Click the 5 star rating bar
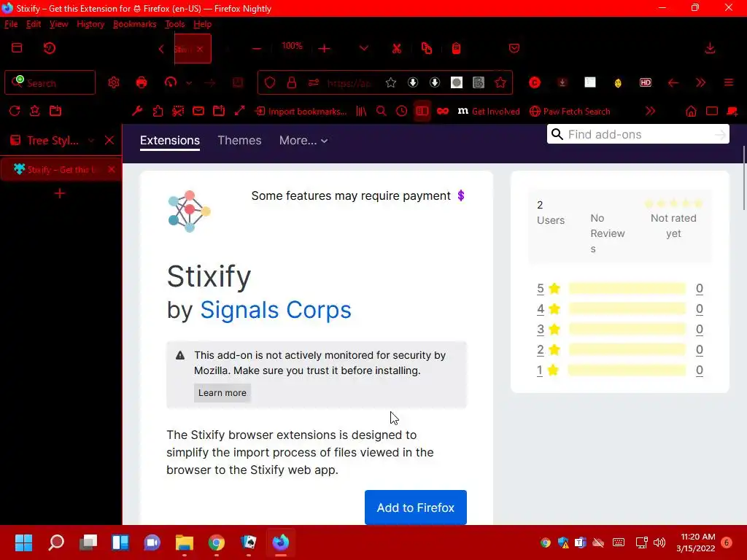Viewport: 747px width, 560px height. [x=627, y=289]
